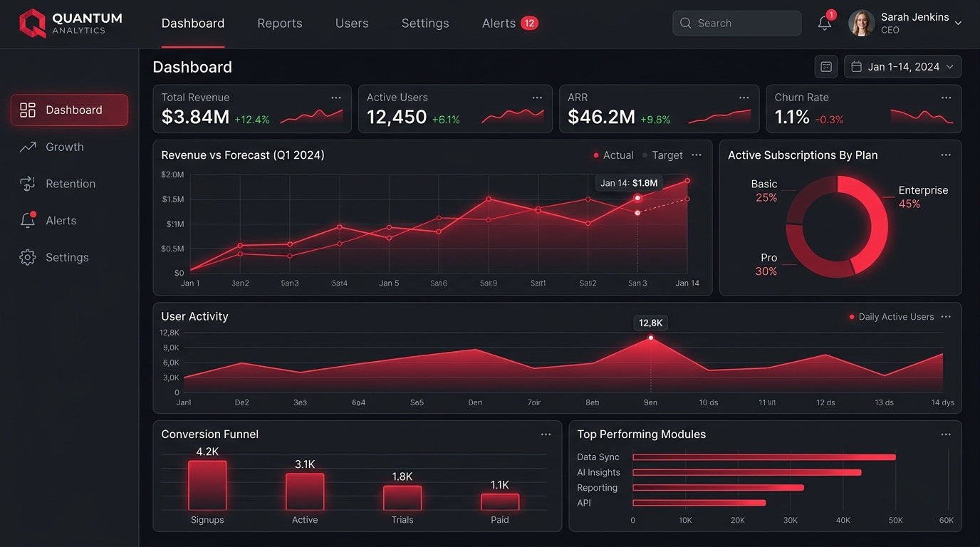Image resolution: width=980 pixels, height=547 pixels.
Task: Open the Jan 1–14, 2024 date range dropdown
Action: point(902,67)
